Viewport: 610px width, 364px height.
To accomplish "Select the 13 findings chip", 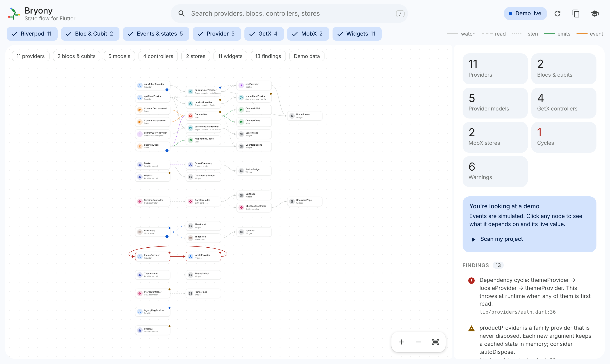I will tap(268, 56).
